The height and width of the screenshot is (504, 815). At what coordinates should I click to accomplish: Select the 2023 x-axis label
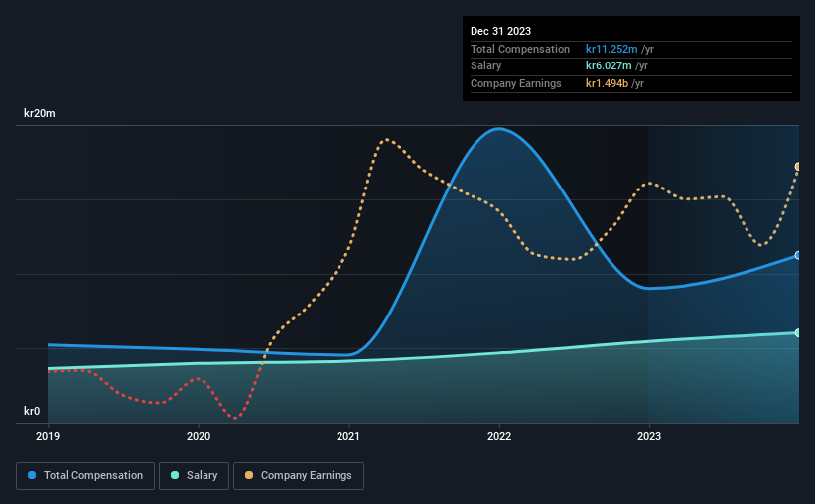point(649,436)
